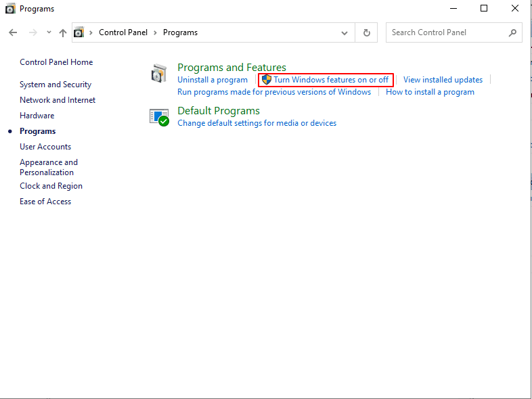
Task: Click the Control Panel icon in address bar
Action: pos(79,32)
